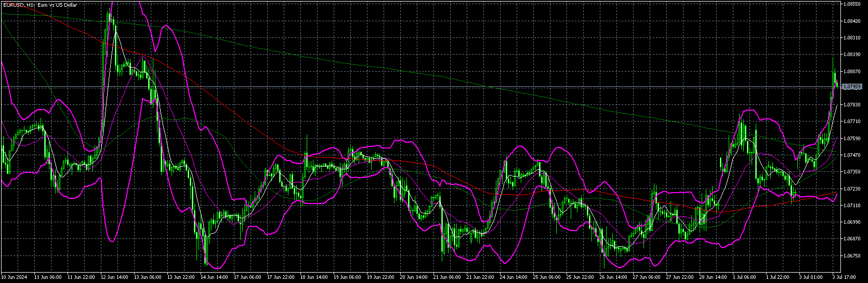Click the 1.08070 price axis label

(x=853, y=71)
